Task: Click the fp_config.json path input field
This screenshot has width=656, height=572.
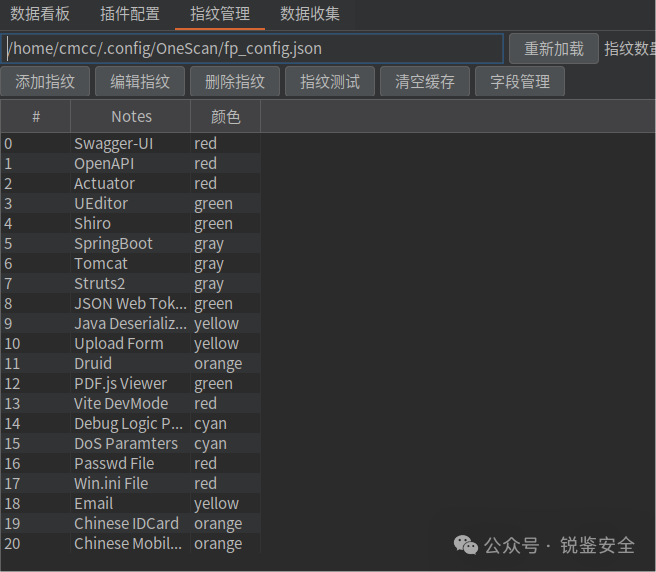Action: tap(252, 49)
